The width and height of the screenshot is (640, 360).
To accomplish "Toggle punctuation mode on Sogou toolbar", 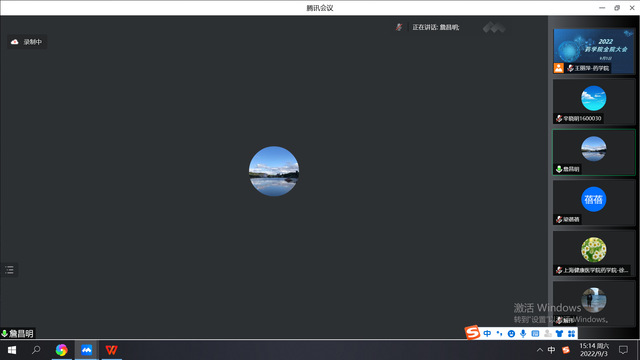I will point(499,334).
